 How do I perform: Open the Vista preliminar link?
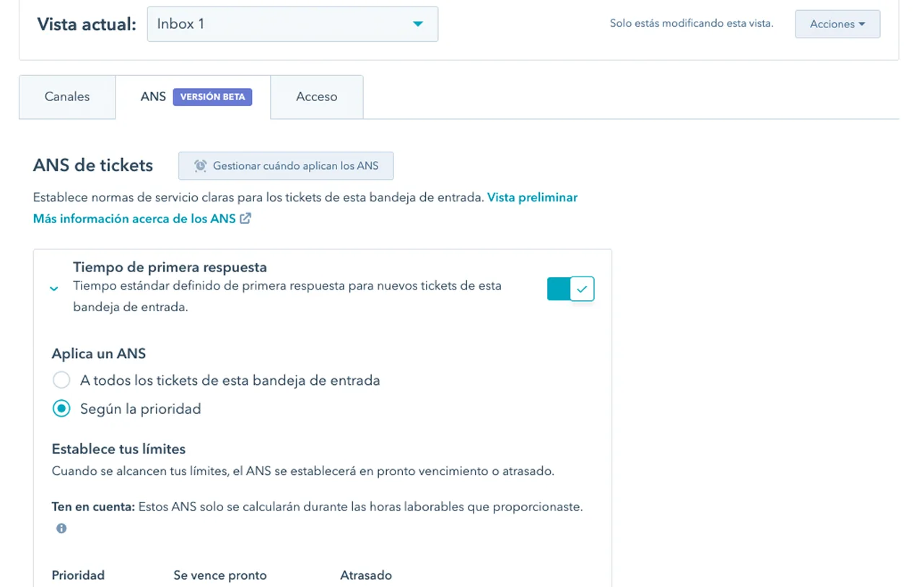pyautogui.click(x=532, y=197)
